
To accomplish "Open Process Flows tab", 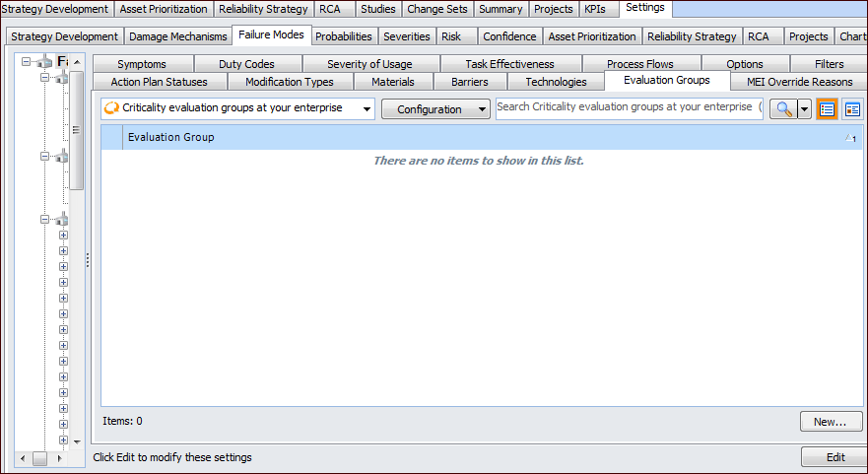I will pos(640,64).
